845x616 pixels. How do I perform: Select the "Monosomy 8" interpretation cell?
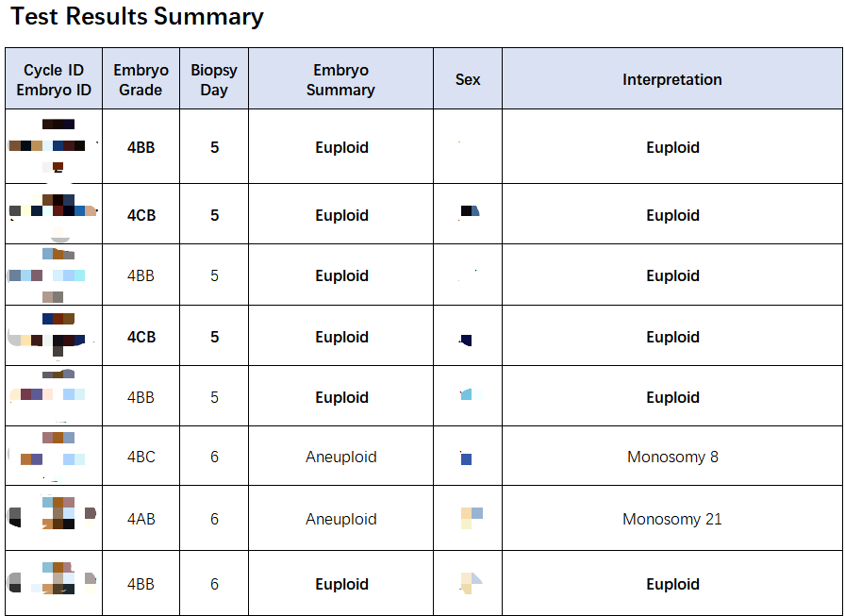[671, 458]
